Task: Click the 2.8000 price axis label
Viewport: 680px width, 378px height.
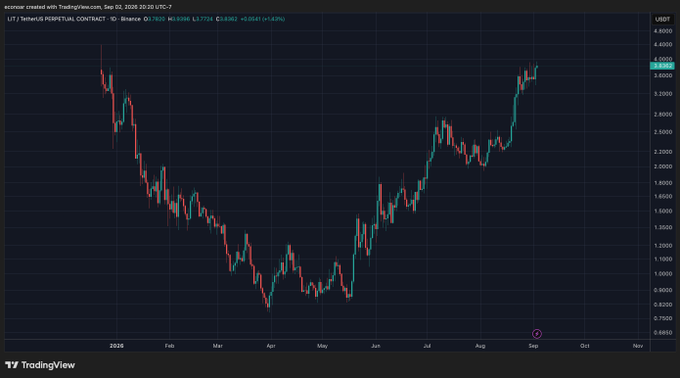Action: [663, 114]
